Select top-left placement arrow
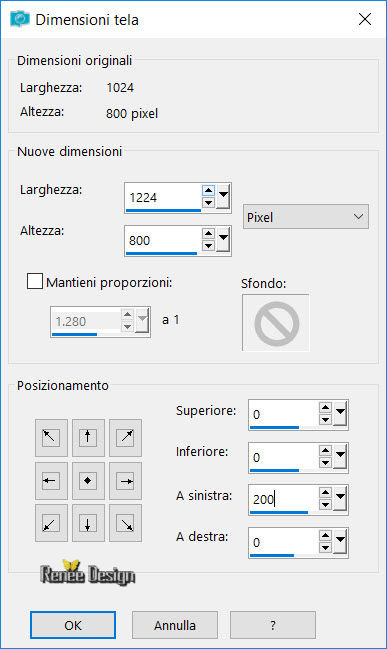This screenshot has width=387, height=649. (51, 438)
